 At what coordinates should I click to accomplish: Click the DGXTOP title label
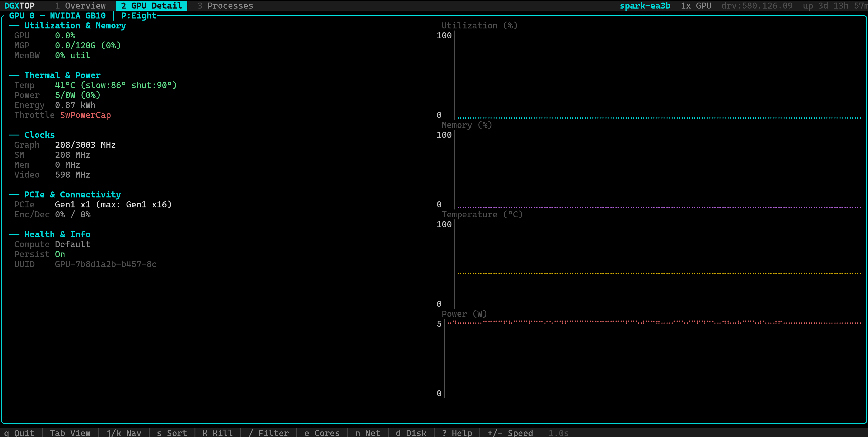pyautogui.click(x=19, y=6)
